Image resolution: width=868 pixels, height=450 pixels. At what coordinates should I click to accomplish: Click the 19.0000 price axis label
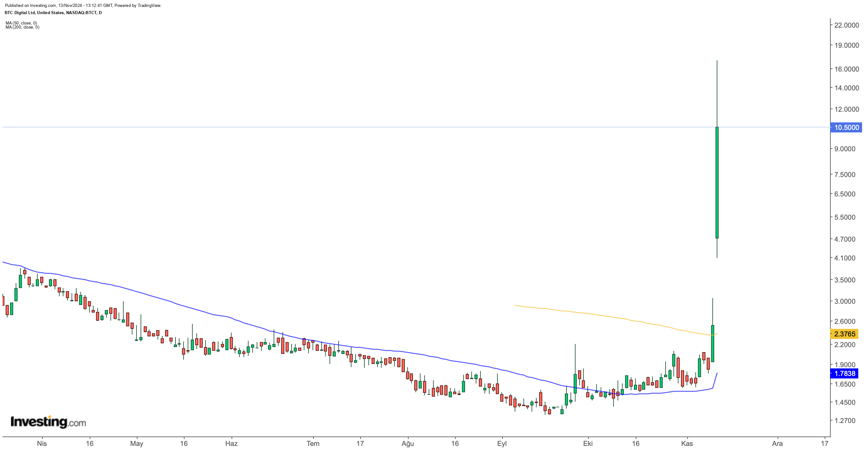846,46
